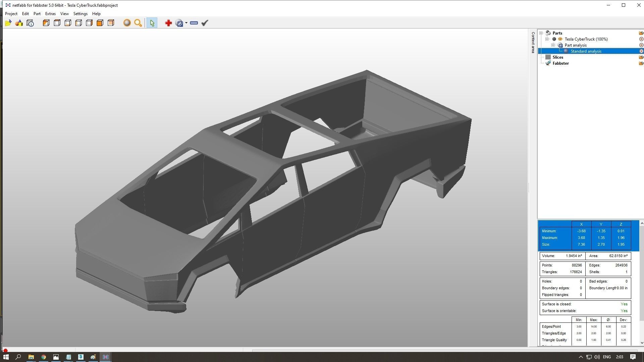
Task: Click the zoom magnifier tool
Action: (x=138, y=23)
